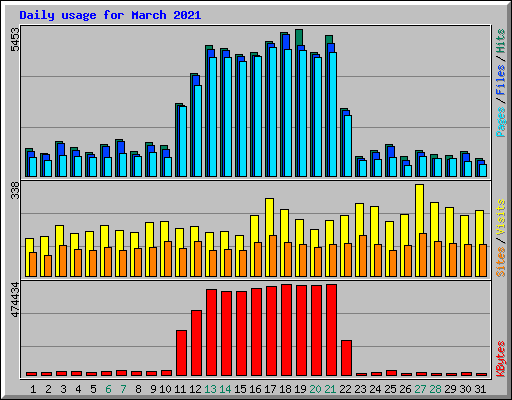512x400 pixels.
Task: Click the "Pages" legend label
Action: pos(500,122)
